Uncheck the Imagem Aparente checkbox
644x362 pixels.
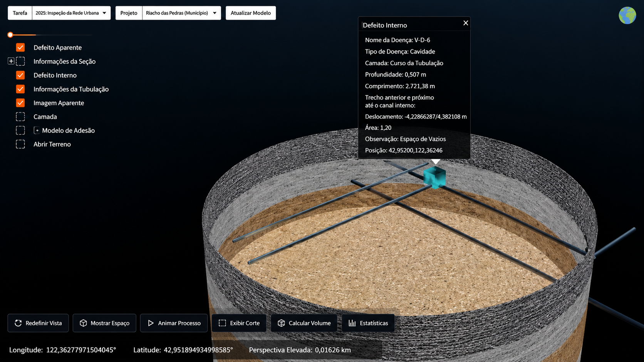coord(20,103)
